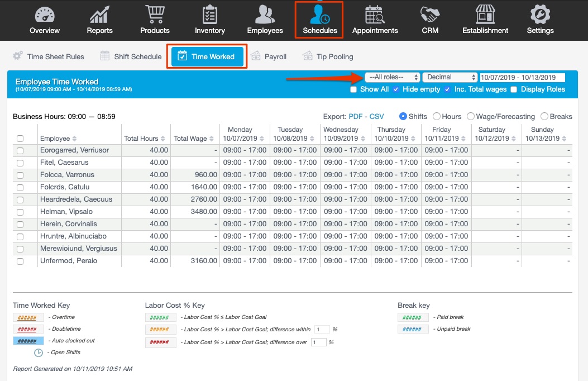Open the Overview speedometer icon
Screen dimensions: 588x381
coord(45,15)
